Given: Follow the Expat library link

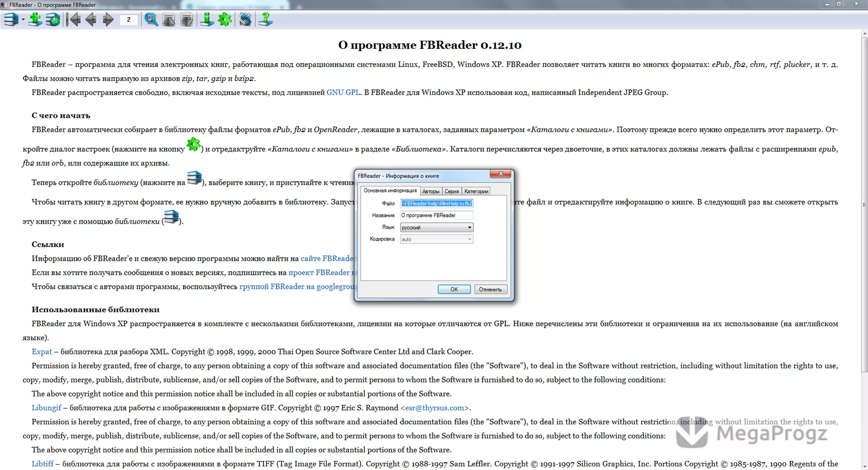Looking at the screenshot, I should [x=42, y=352].
